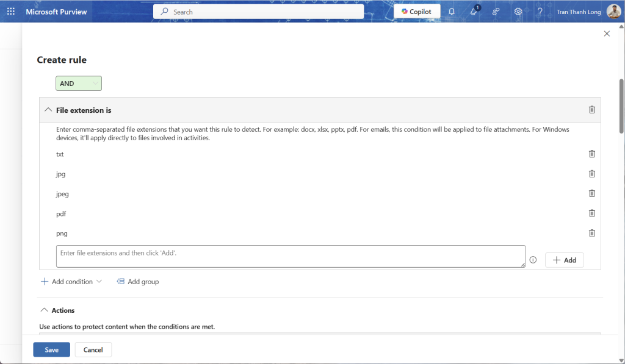Delete the pdf extension entry

pyautogui.click(x=591, y=213)
